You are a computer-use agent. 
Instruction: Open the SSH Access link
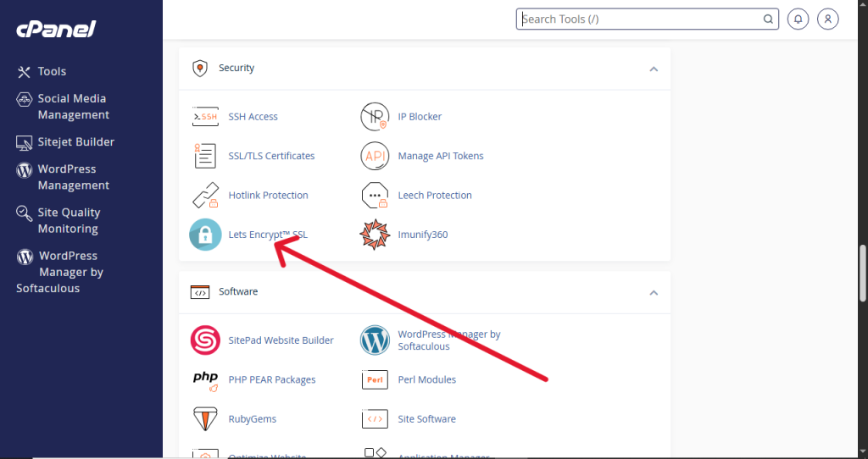[253, 117]
